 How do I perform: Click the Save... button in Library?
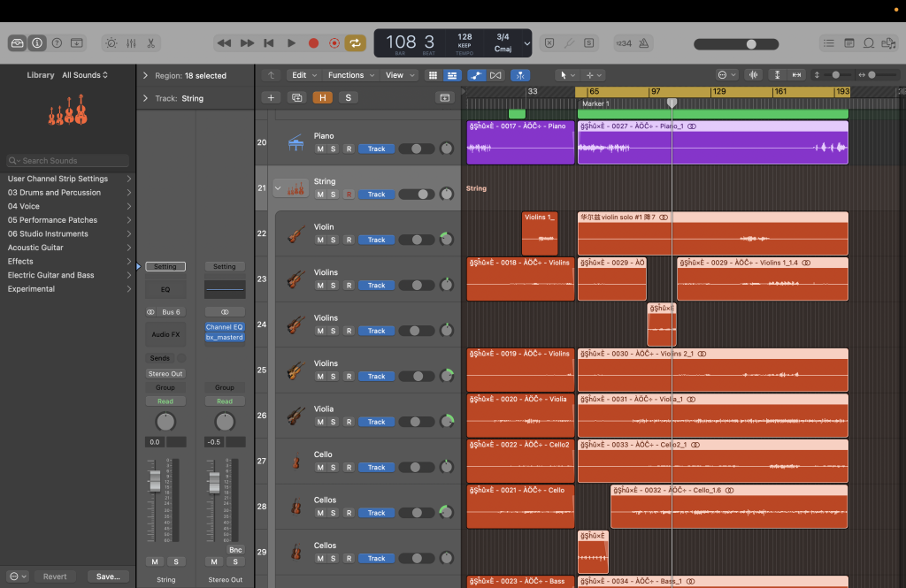[108, 577]
